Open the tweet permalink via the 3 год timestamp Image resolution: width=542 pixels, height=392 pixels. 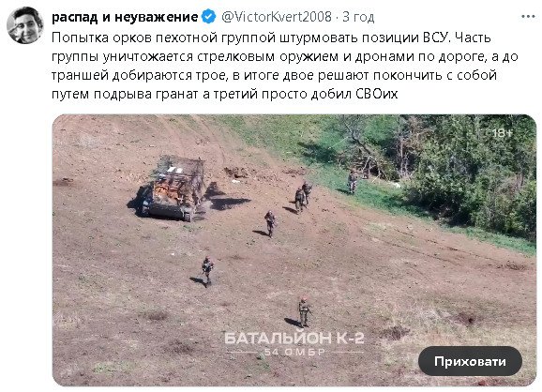click(x=358, y=17)
